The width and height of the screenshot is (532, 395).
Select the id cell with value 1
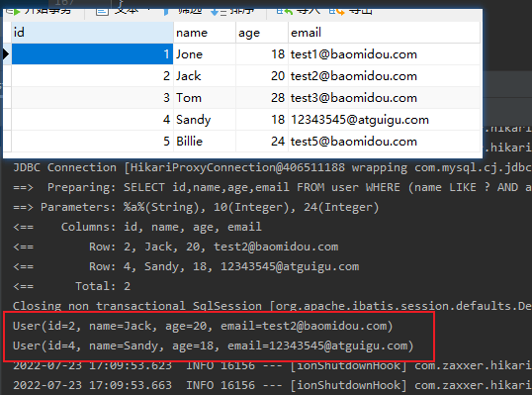point(92,54)
